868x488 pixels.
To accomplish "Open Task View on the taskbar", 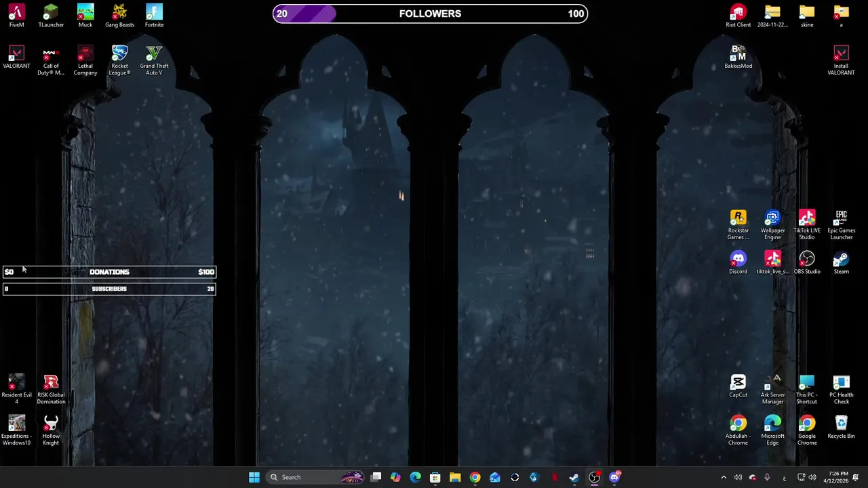I will pyautogui.click(x=376, y=477).
